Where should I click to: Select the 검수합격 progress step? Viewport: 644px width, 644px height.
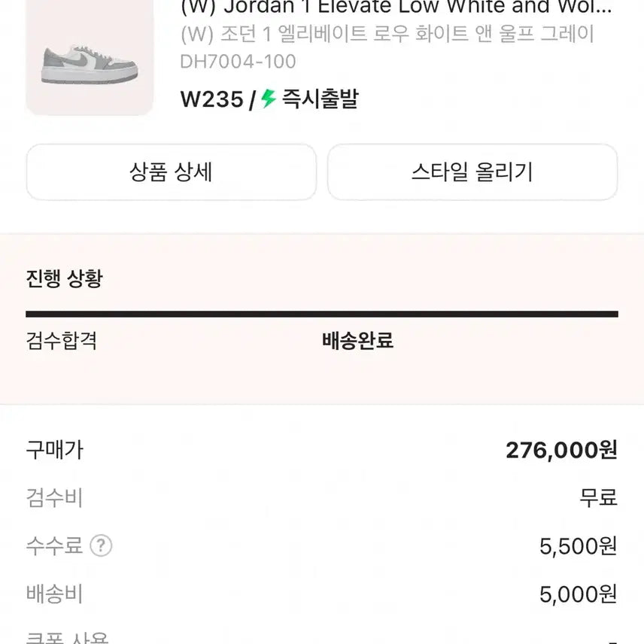pos(61,341)
